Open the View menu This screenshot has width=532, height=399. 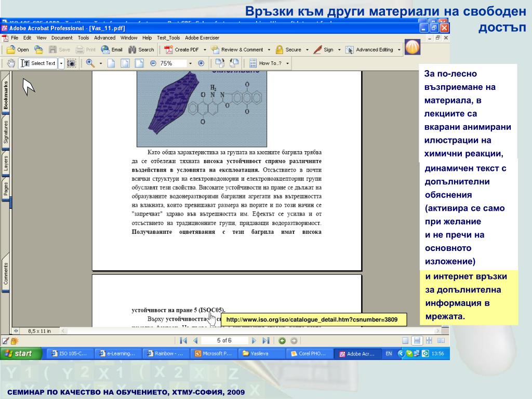(42, 37)
